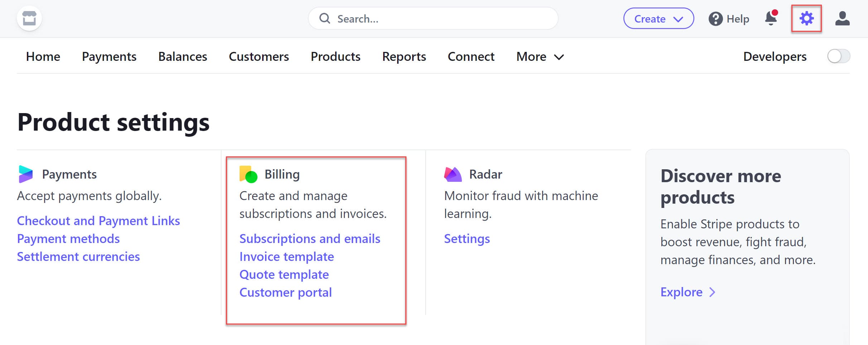The width and height of the screenshot is (868, 345).
Task: Toggle the switch next to Developers
Action: (838, 57)
